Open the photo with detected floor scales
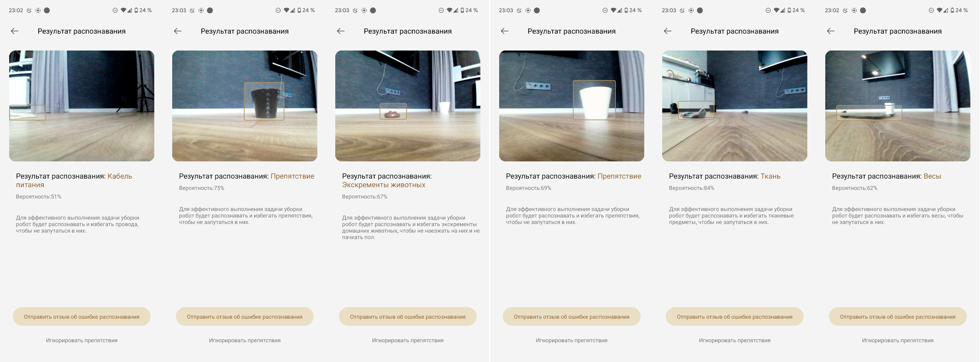The height and width of the screenshot is (362, 980). click(x=898, y=106)
